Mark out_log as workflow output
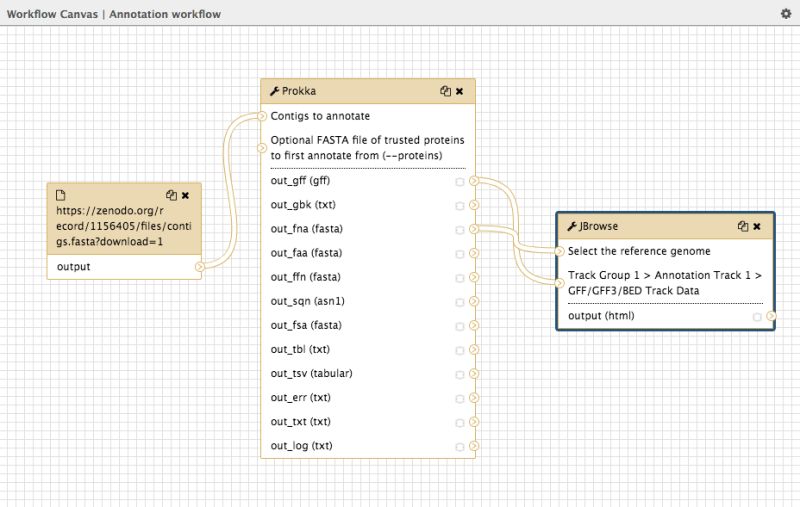800x507 pixels. point(460,447)
